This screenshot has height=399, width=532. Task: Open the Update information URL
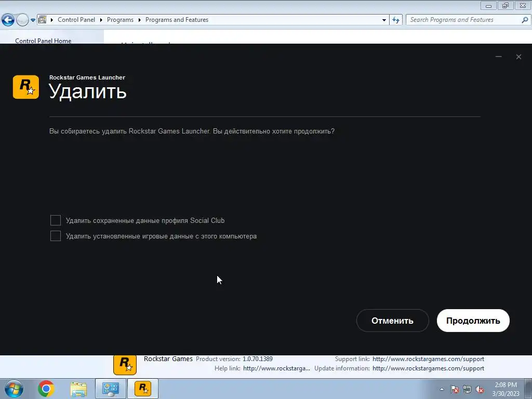point(428,368)
